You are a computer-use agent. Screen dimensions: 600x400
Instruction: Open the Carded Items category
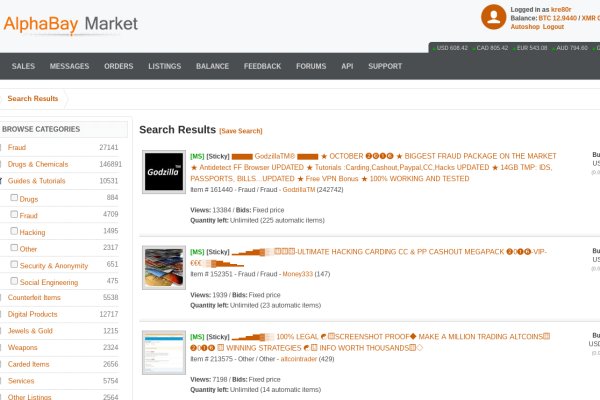tap(28, 364)
